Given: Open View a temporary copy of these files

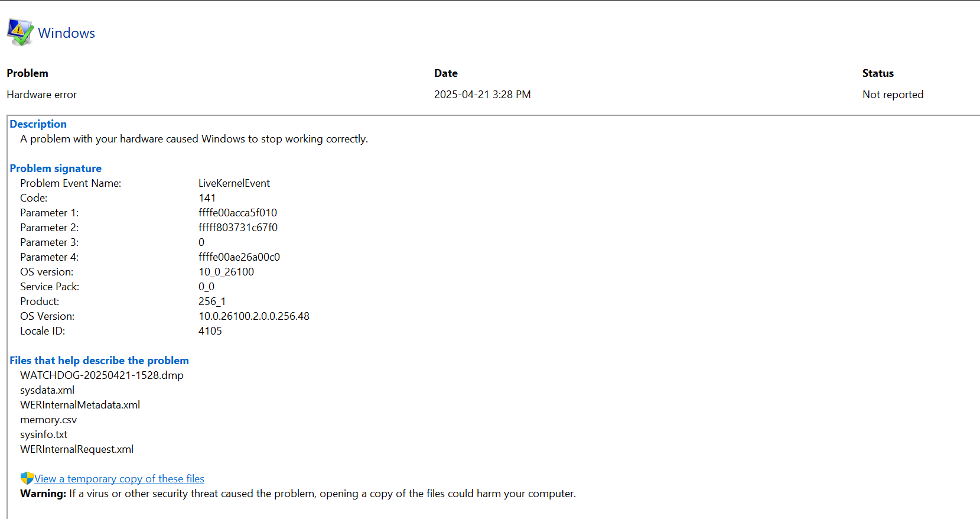Looking at the screenshot, I should click(x=119, y=479).
